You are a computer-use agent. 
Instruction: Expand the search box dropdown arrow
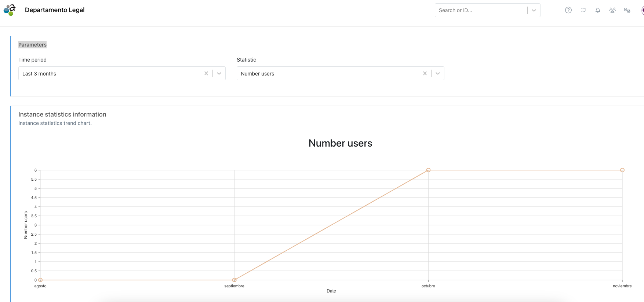click(x=534, y=10)
